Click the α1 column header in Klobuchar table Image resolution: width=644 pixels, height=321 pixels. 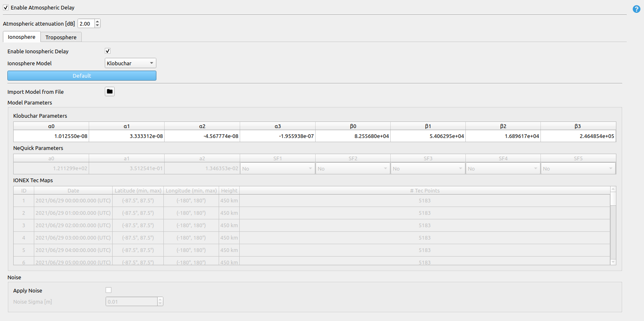127,126
